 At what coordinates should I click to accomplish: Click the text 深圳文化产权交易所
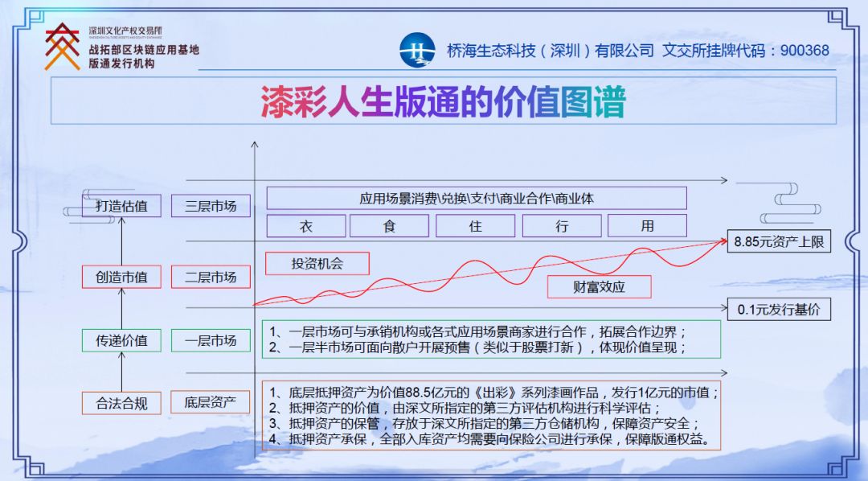point(125,31)
